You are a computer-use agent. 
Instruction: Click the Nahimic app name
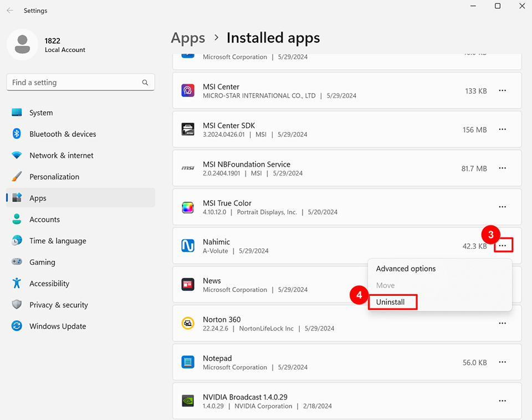click(216, 242)
